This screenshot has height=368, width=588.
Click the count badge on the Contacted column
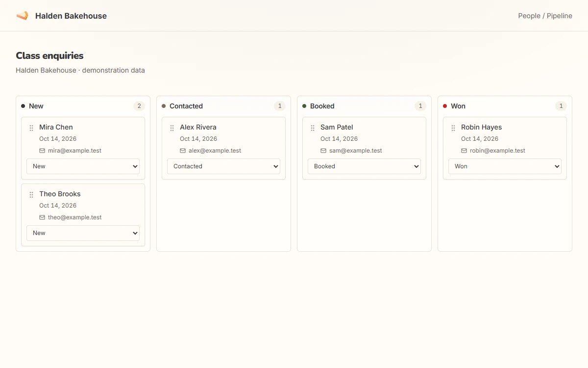(x=279, y=106)
